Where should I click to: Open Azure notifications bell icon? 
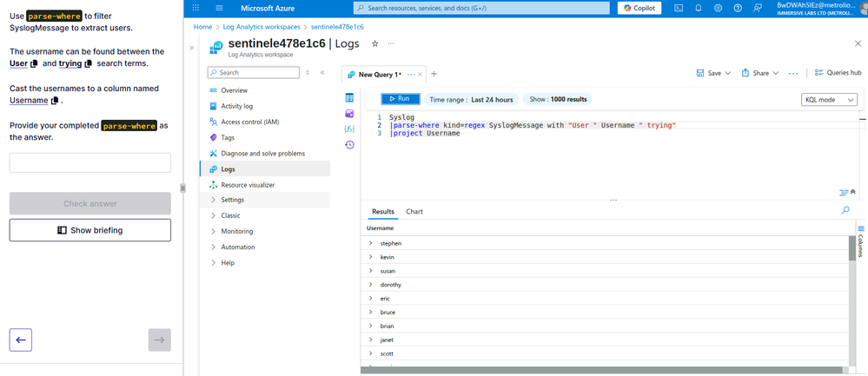(x=699, y=8)
